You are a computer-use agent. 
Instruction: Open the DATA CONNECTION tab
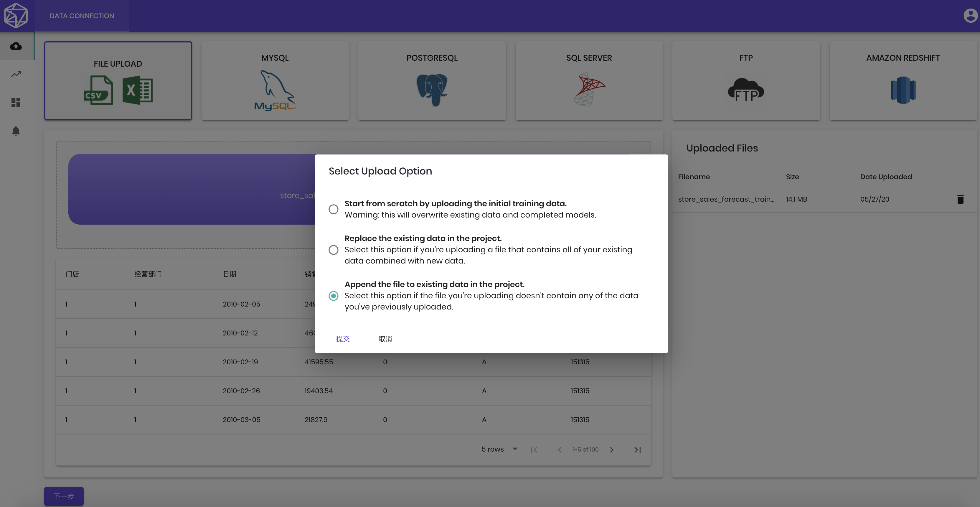tap(82, 16)
